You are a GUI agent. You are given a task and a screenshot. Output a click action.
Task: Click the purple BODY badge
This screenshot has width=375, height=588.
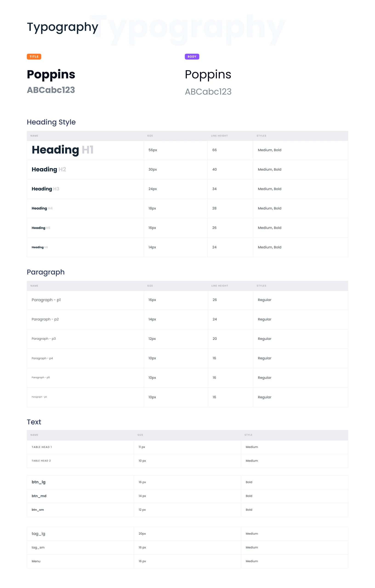[x=192, y=57]
